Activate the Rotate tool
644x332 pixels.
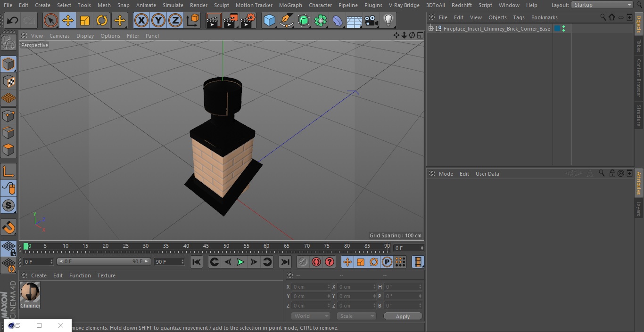click(102, 20)
